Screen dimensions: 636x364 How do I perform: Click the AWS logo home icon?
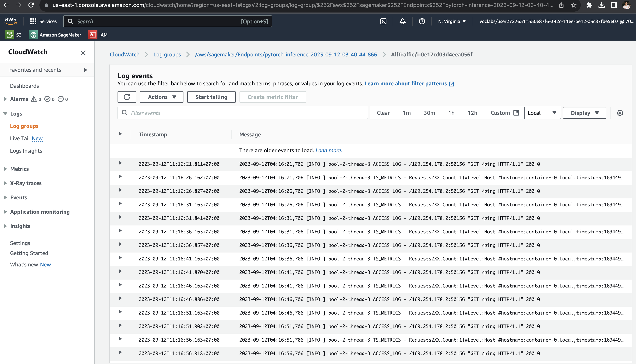pyautogui.click(x=11, y=21)
